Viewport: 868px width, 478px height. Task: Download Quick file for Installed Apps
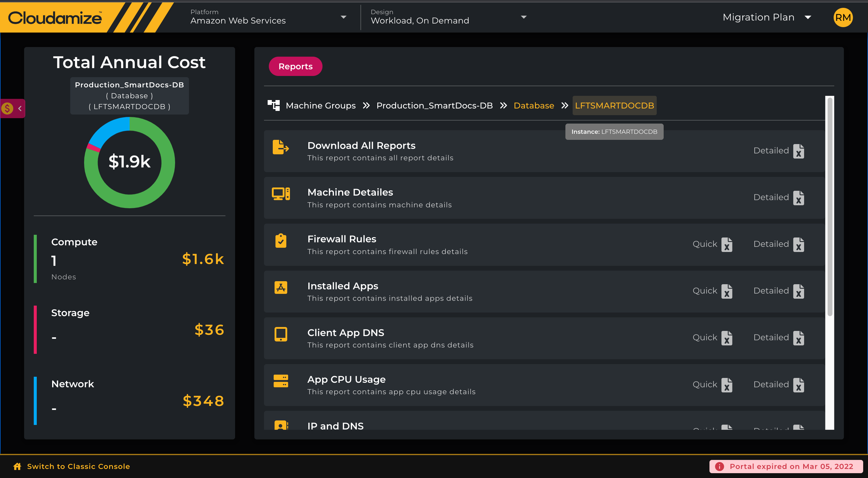click(727, 291)
